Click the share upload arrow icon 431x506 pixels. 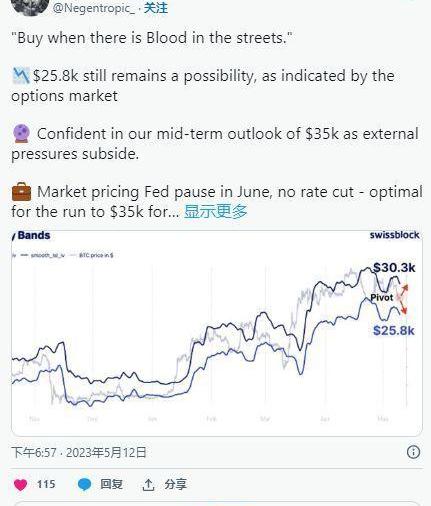click(148, 485)
